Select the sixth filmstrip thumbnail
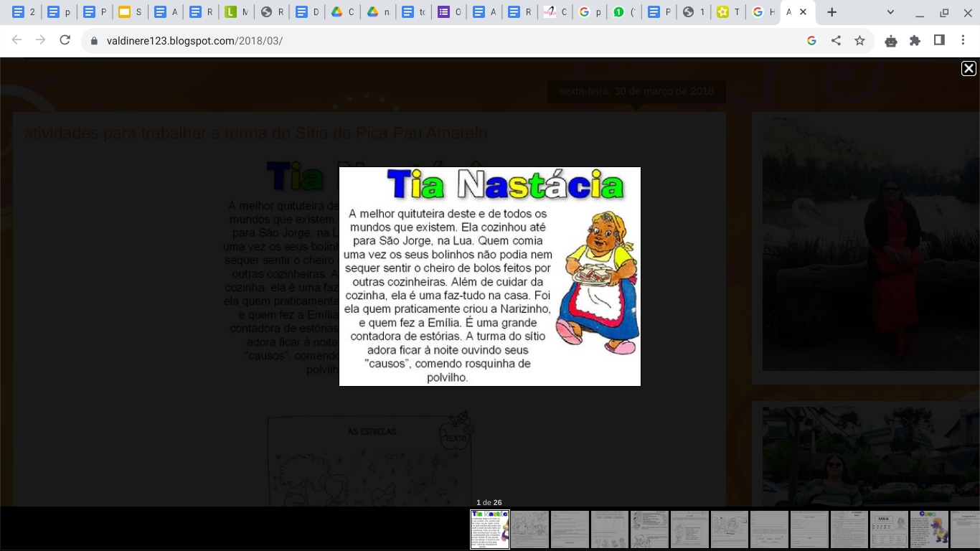 click(689, 529)
